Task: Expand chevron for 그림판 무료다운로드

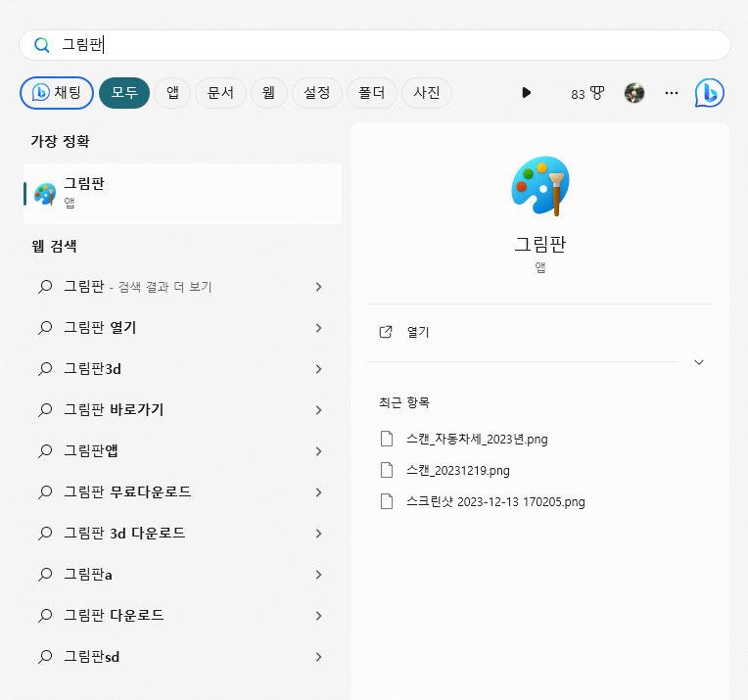Action: (x=318, y=491)
